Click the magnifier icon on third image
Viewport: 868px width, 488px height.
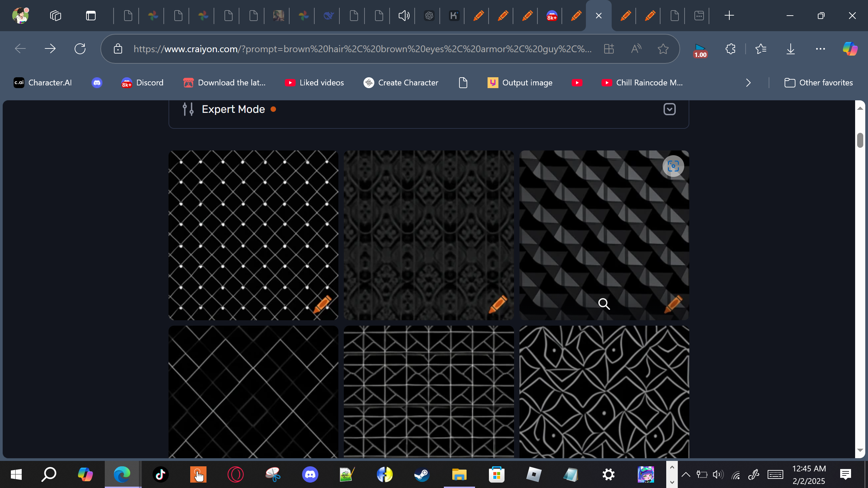point(604,304)
